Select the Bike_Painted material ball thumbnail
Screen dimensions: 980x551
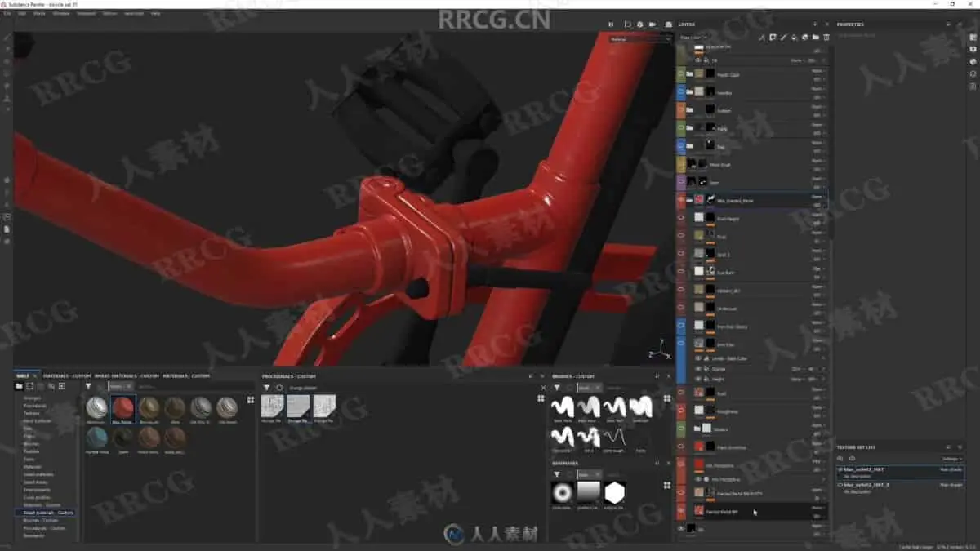[x=123, y=407]
